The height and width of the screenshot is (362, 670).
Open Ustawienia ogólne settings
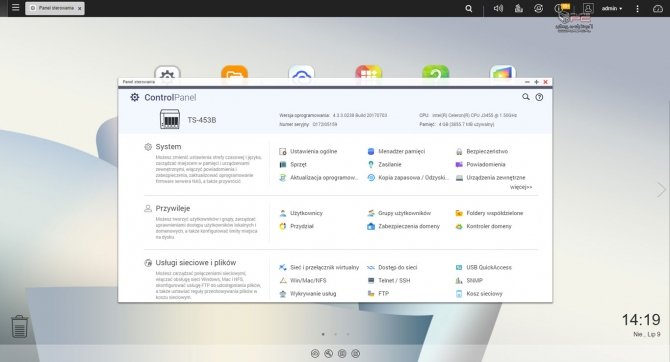pos(309,151)
